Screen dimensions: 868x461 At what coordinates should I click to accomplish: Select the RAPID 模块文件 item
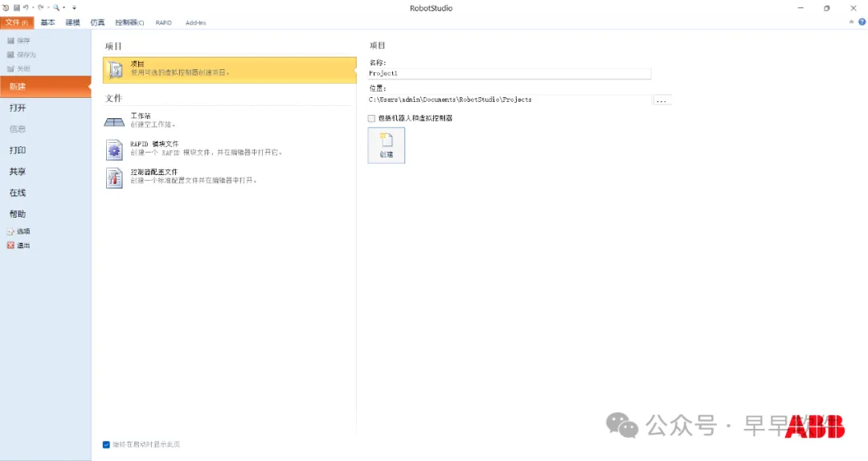pyautogui.click(x=230, y=149)
